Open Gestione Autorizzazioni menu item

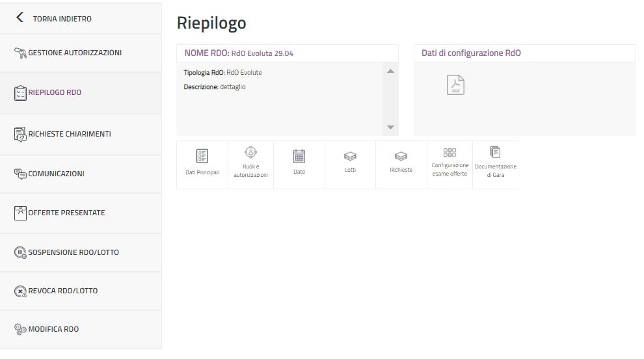(x=75, y=53)
